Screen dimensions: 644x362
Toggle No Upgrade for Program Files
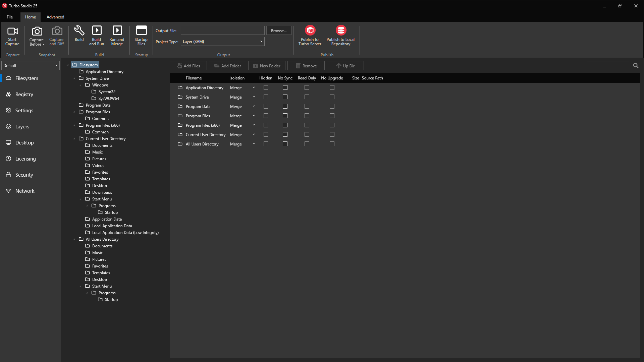click(332, 116)
